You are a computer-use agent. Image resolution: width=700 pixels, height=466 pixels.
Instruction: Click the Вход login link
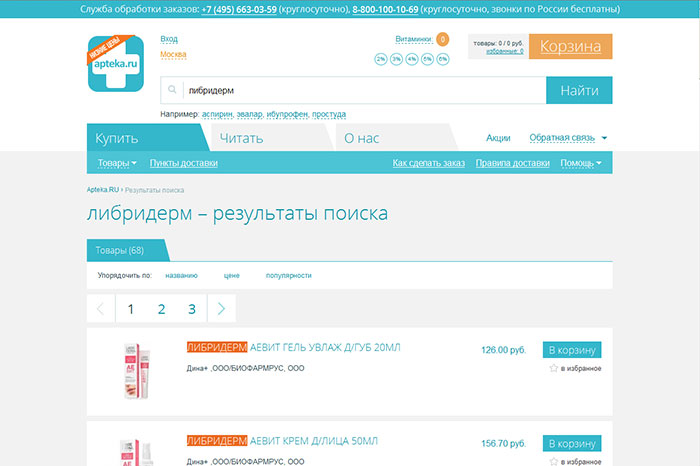pyautogui.click(x=169, y=39)
